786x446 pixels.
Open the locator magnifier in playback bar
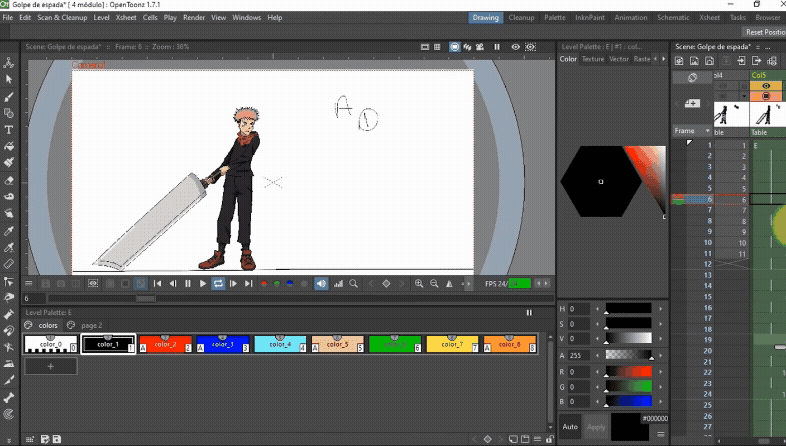click(353, 284)
